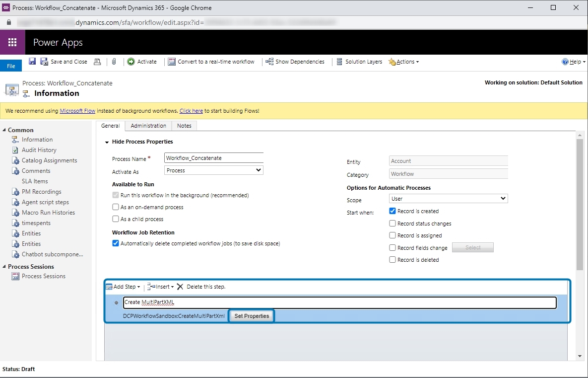Click the Agent script steps icon
588x378 pixels.
[15, 202]
